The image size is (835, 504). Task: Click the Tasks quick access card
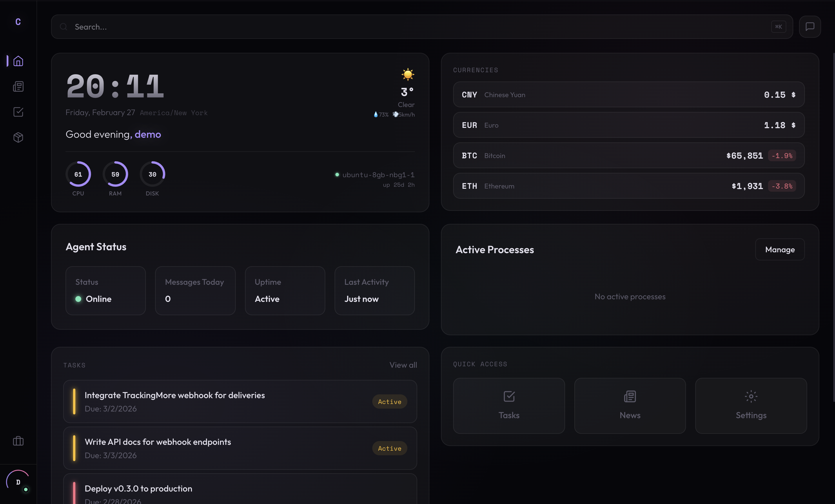509,406
